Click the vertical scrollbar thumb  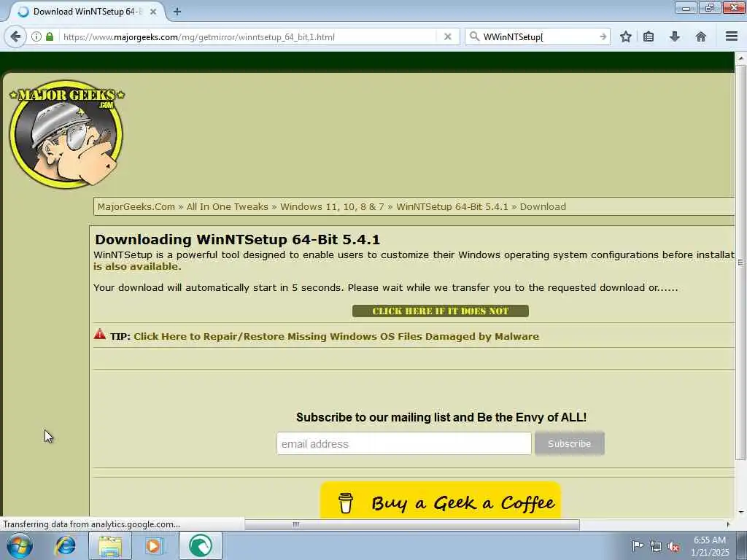(740, 262)
